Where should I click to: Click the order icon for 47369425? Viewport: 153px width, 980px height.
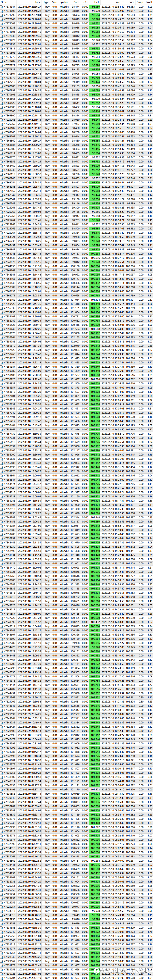coord(2,103)
